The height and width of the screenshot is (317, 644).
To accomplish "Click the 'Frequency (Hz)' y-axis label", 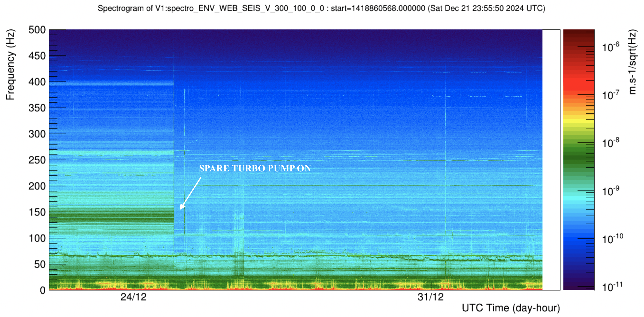I will pyautogui.click(x=10, y=65).
